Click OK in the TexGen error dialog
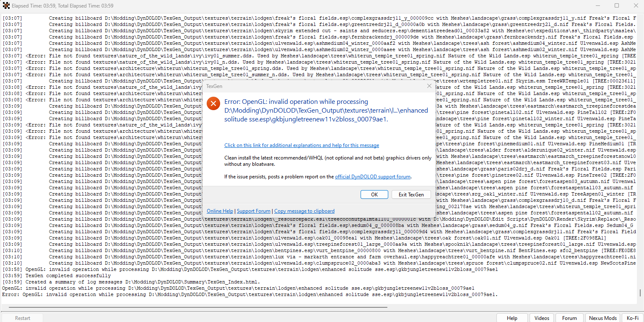644x322 pixels. pos(374,194)
